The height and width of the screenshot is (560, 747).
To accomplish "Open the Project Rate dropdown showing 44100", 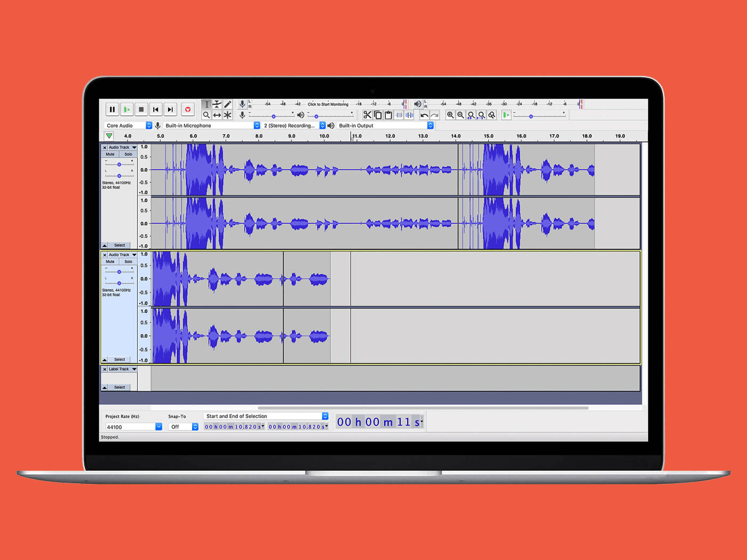I will pos(133,426).
